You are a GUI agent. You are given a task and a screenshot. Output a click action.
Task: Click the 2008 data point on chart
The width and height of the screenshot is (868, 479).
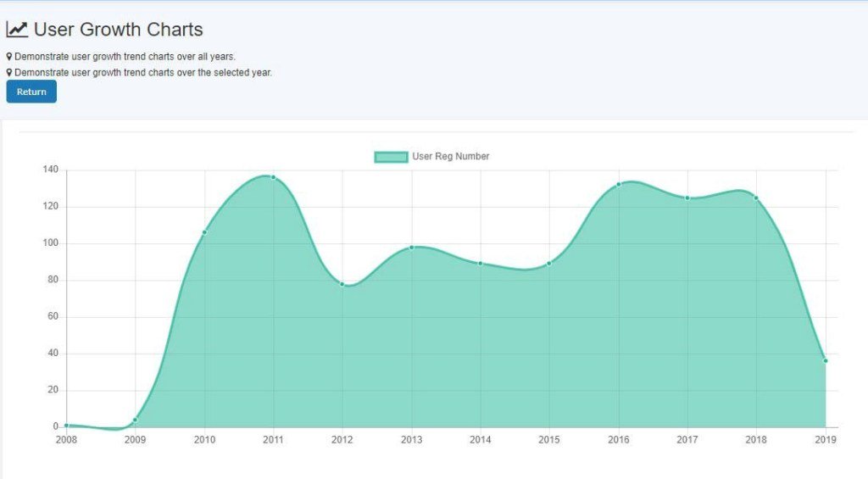pyautogui.click(x=66, y=426)
